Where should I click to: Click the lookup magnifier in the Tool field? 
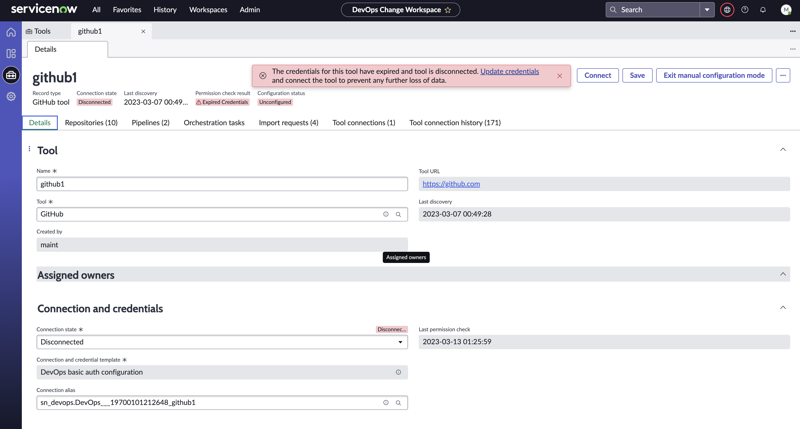(398, 214)
